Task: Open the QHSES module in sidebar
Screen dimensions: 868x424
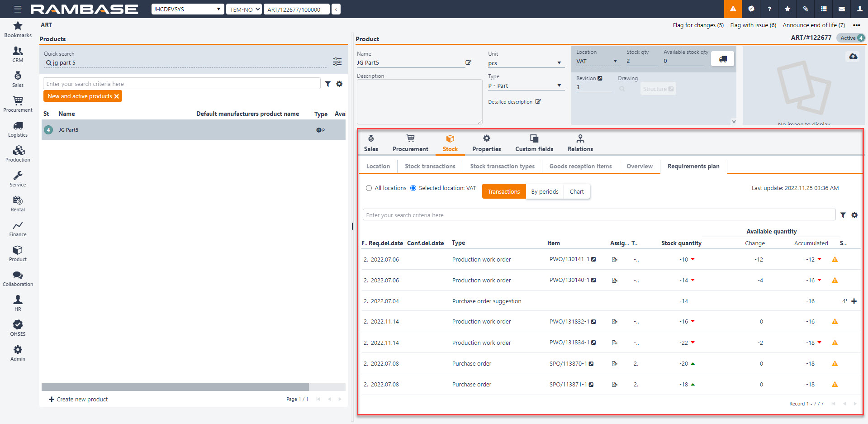Action: (x=18, y=328)
